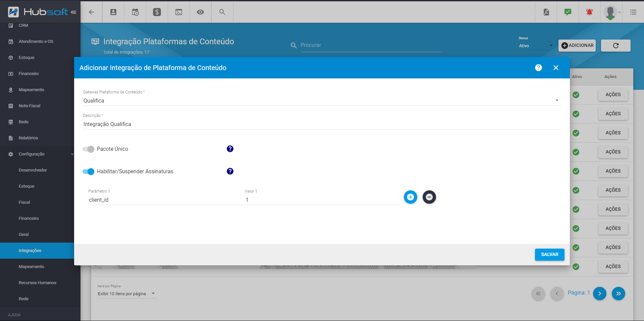
Task: Click the ADICIONAR button
Action: 577,46
